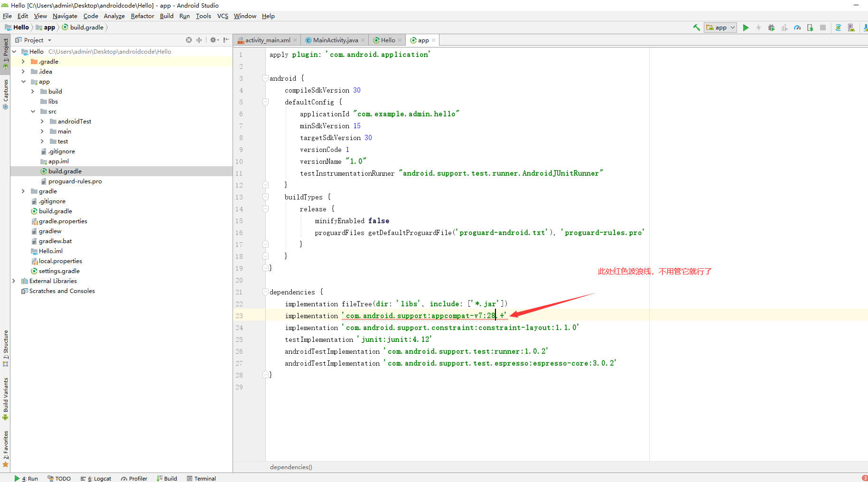The image size is (868, 482).
Task: Expand the build folder under app
Action: [x=33, y=91]
